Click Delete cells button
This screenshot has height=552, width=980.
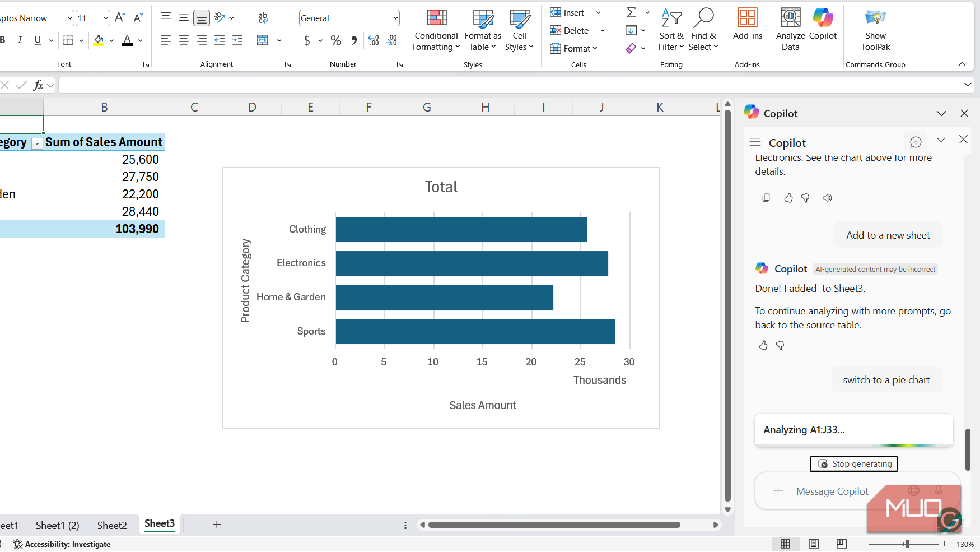[570, 31]
